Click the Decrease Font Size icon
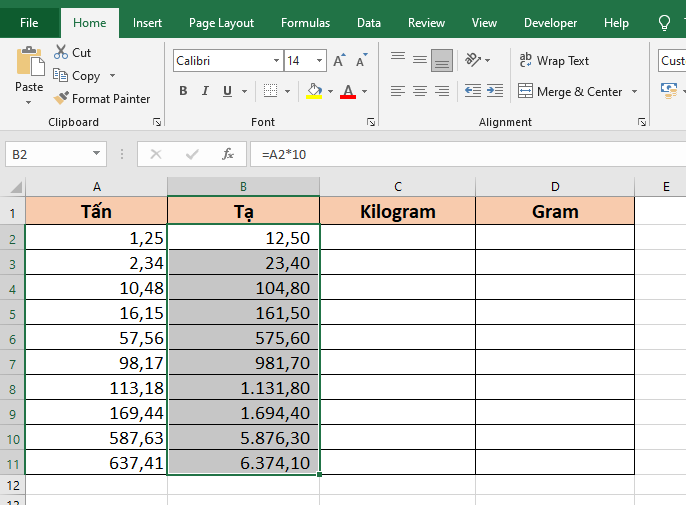This screenshot has height=505, width=686. coord(362,61)
